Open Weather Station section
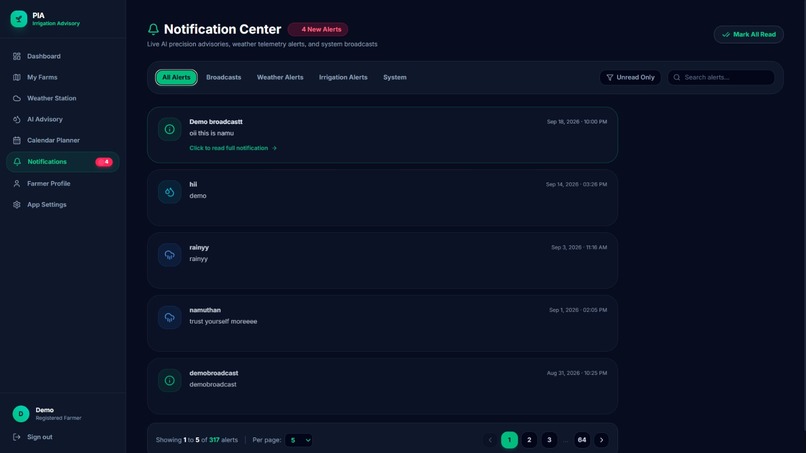 coord(63,98)
